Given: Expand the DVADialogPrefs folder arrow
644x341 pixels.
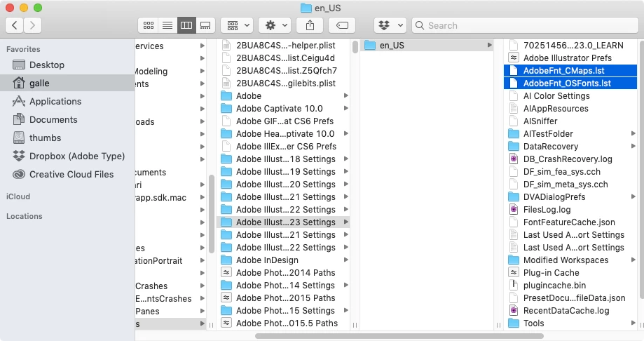Looking at the screenshot, I should (633, 197).
